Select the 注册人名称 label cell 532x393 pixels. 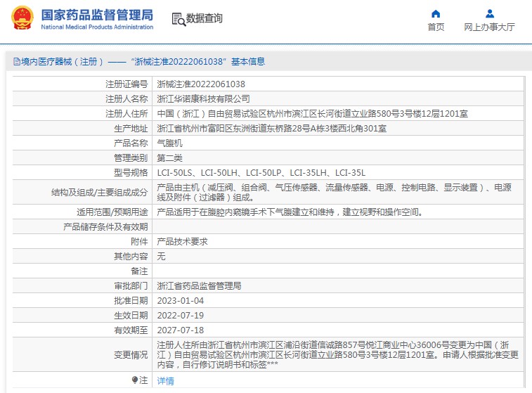click(x=126, y=98)
